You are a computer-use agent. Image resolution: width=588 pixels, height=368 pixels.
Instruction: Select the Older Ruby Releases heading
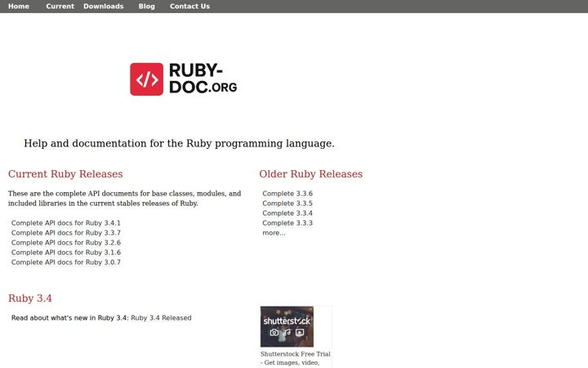[311, 174]
